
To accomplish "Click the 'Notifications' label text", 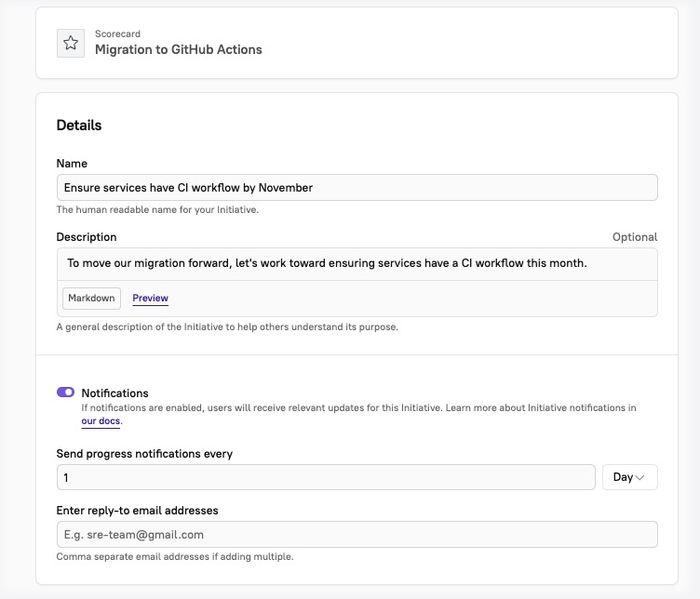I will pos(114,393).
